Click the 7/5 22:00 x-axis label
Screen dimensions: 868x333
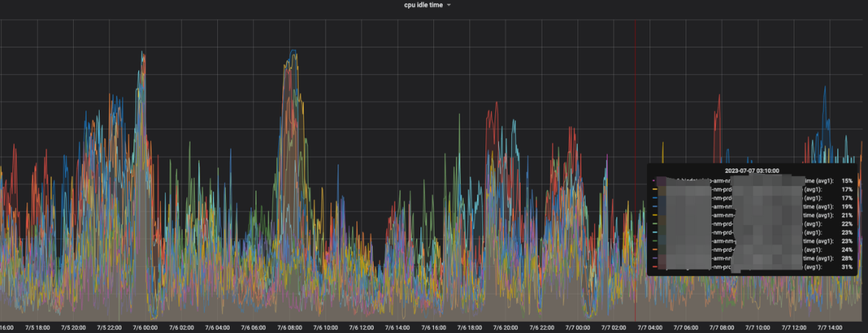point(109,327)
